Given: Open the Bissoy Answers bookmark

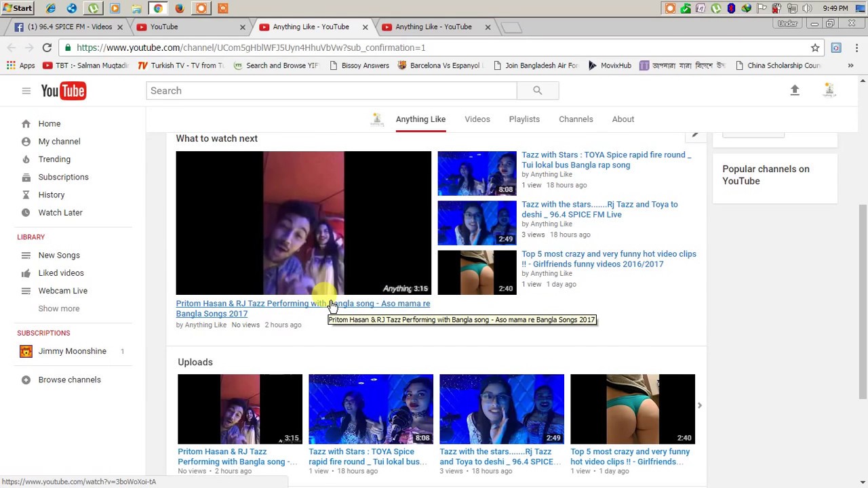Looking at the screenshot, I should pyautogui.click(x=359, y=66).
